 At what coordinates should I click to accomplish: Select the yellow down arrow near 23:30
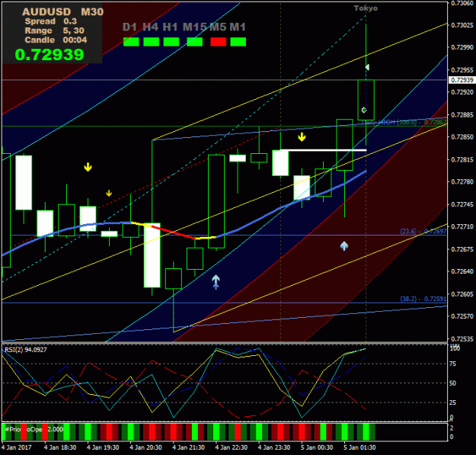pos(302,137)
